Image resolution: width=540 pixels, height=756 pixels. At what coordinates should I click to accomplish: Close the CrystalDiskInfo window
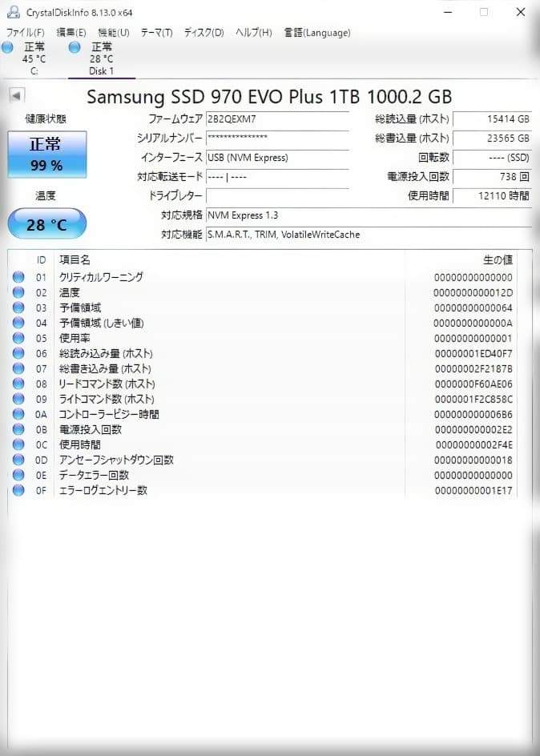pos(521,12)
